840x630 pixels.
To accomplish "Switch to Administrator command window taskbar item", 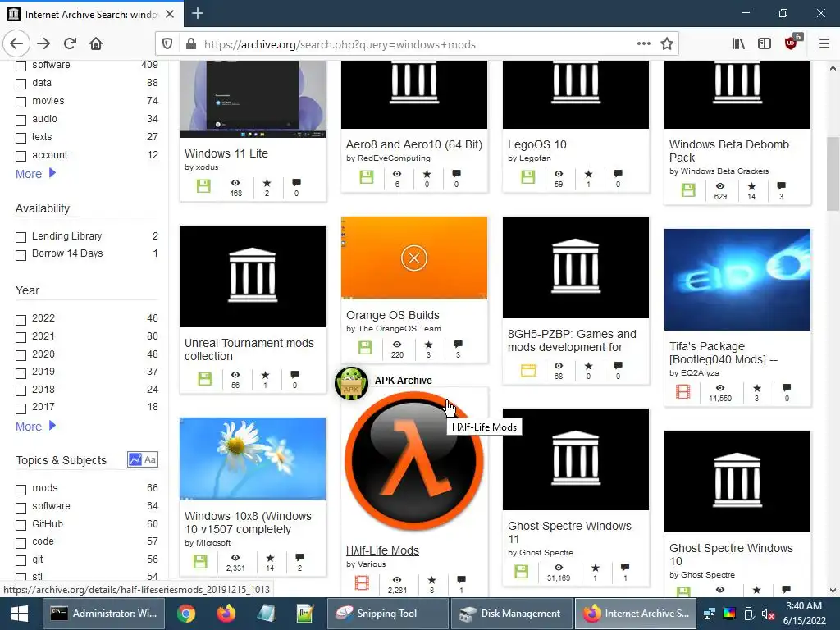I will click(104, 614).
